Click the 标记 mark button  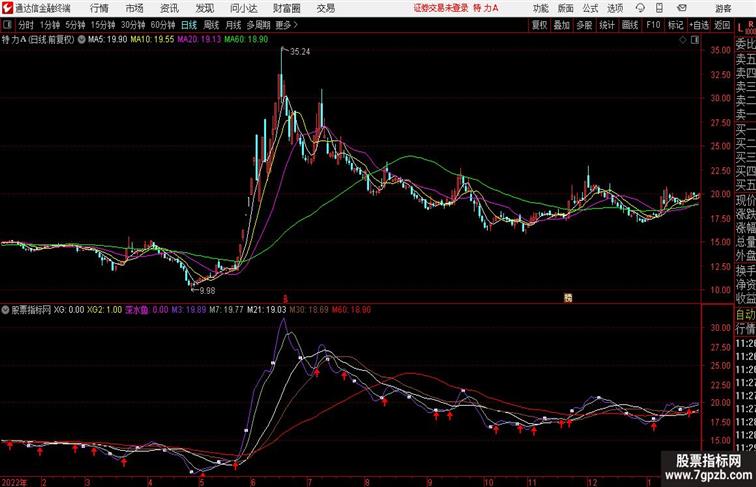(675, 25)
